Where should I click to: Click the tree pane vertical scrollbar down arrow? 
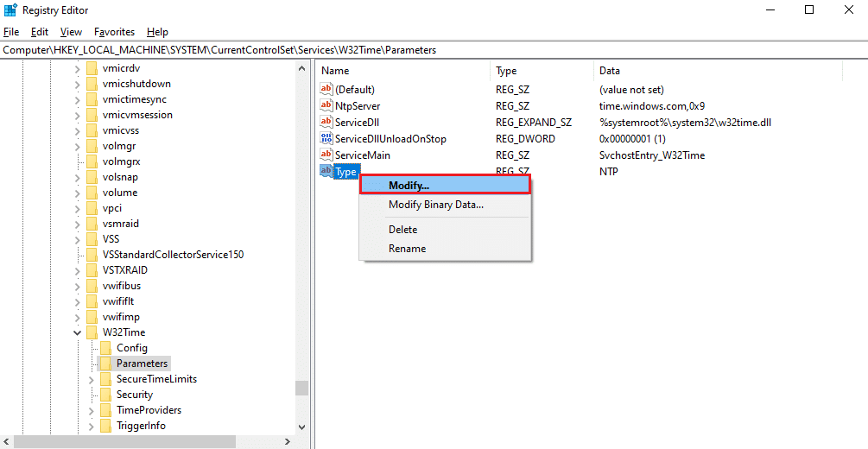(x=301, y=427)
